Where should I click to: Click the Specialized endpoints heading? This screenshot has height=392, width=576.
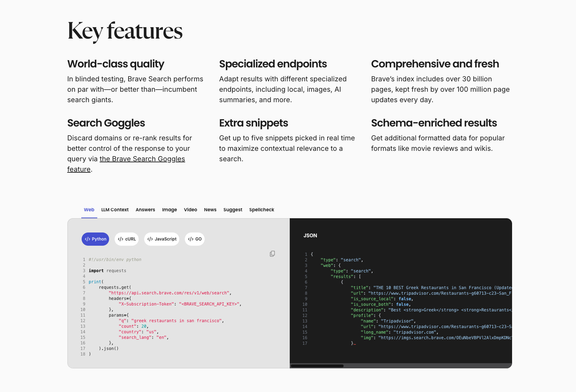click(273, 64)
